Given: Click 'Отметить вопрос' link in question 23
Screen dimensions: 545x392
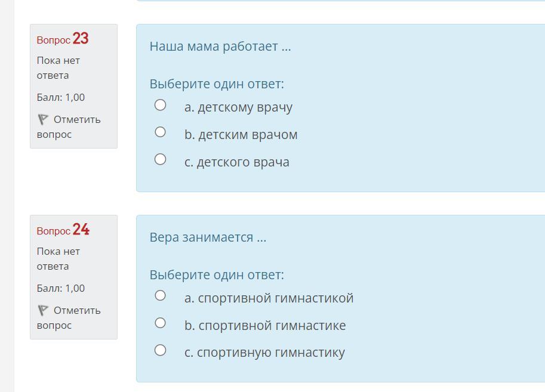Looking at the screenshot, I should 69,126.
